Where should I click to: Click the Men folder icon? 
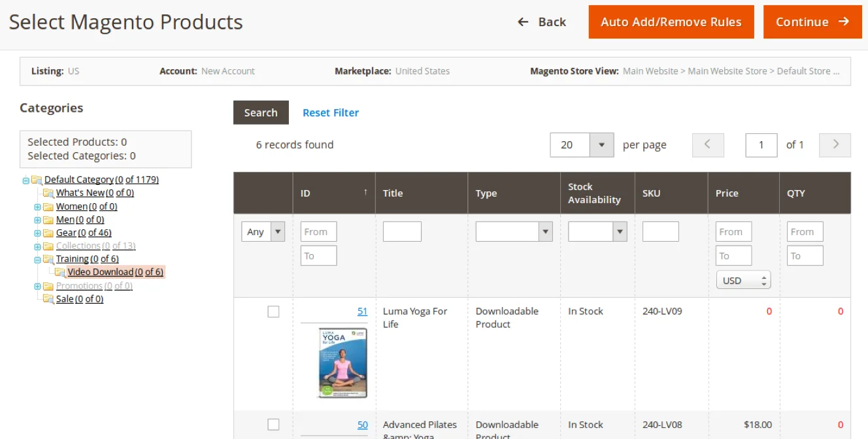point(48,220)
